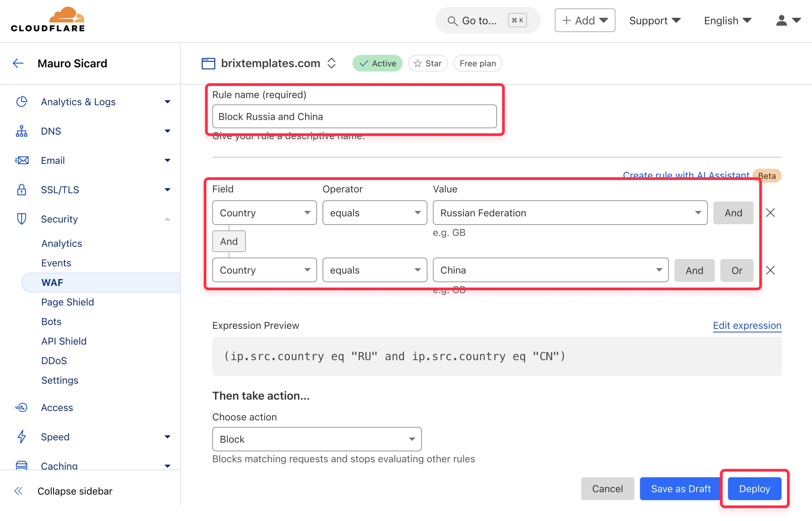Click And button on Russian Federation row
This screenshot has height=521, width=812.
(733, 212)
